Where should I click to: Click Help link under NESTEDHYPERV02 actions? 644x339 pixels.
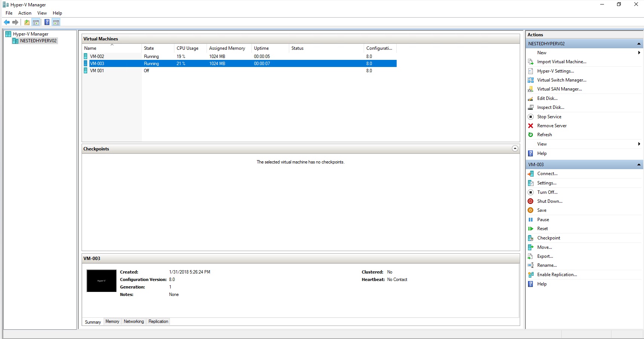click(x=542, y=153)
